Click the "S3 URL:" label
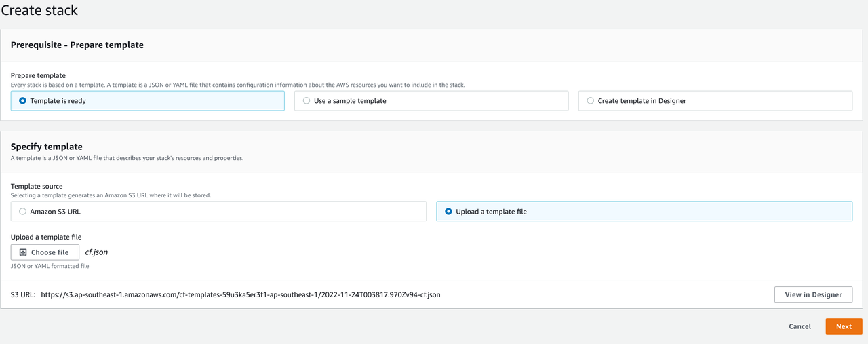868x344 pixels. tap(23, 294)
